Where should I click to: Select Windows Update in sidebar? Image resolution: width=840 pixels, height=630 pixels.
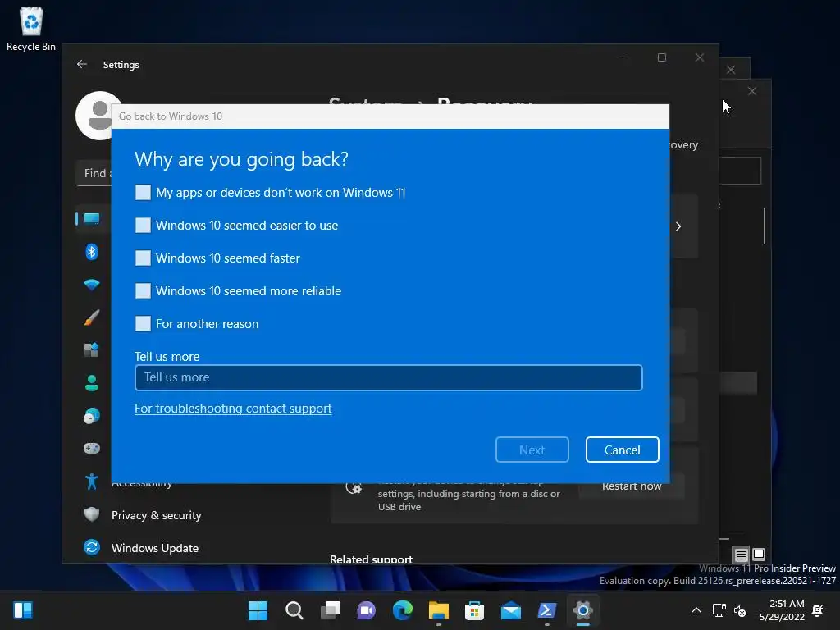(155, 548)
